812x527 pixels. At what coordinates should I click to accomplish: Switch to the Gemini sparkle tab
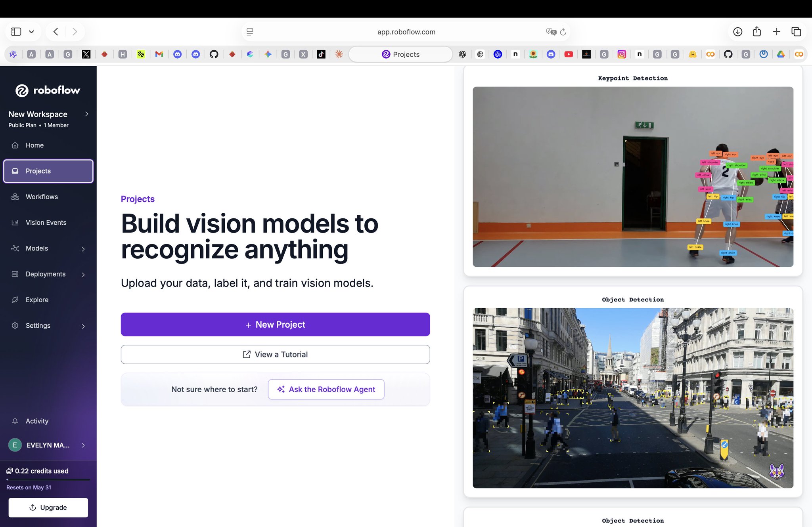pyautogui.click(x=268, y=54)
